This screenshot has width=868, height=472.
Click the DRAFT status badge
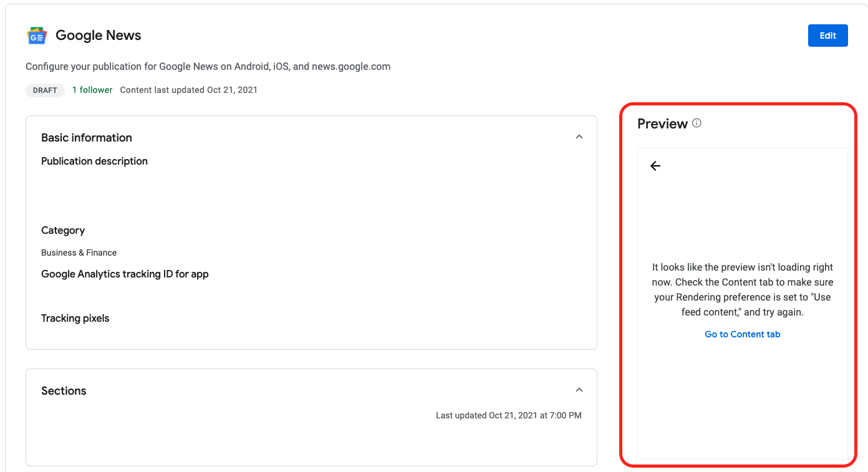click(45, 90)
